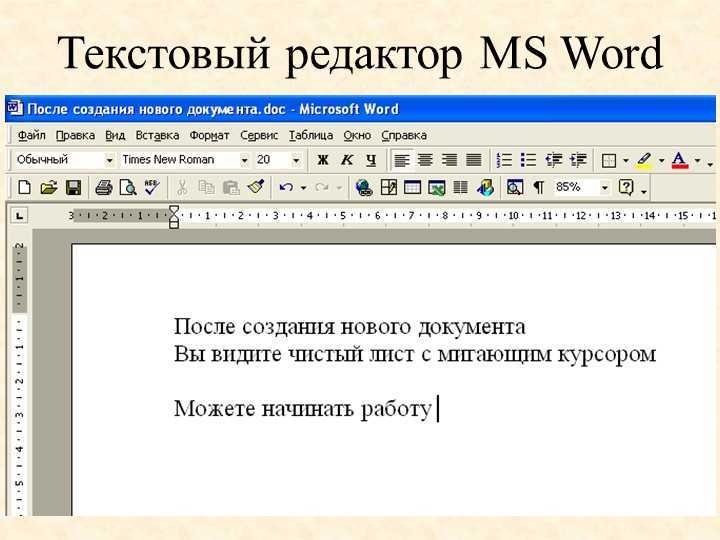This screenshot has width=720, height=540.
Task: Open the Вид menu
Action: point(115,135)
